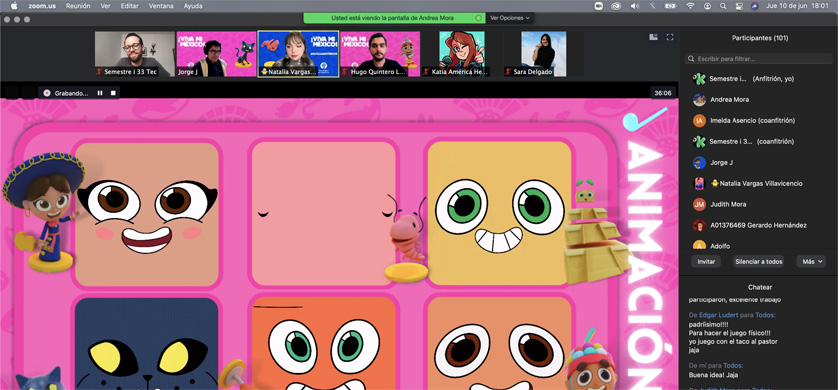Stop the recording
Image resolution: width=838 pixels, height=390 pixels.
(113, 93)
